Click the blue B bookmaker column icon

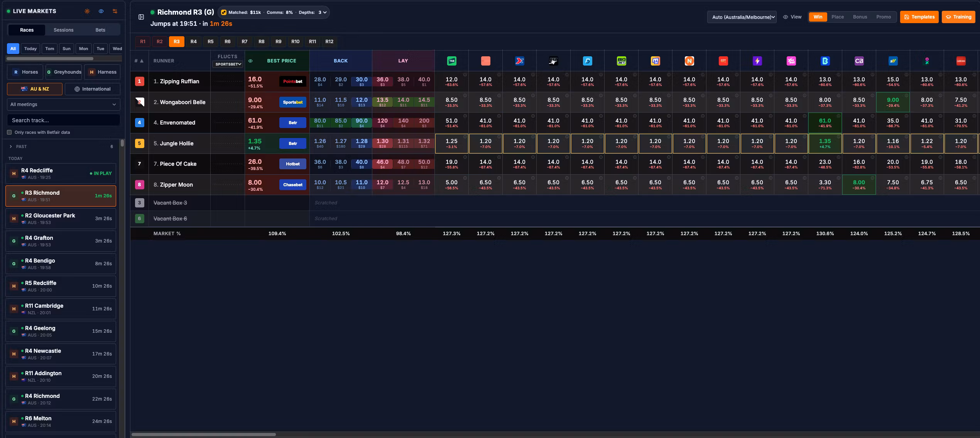click(x=825, y=61)
